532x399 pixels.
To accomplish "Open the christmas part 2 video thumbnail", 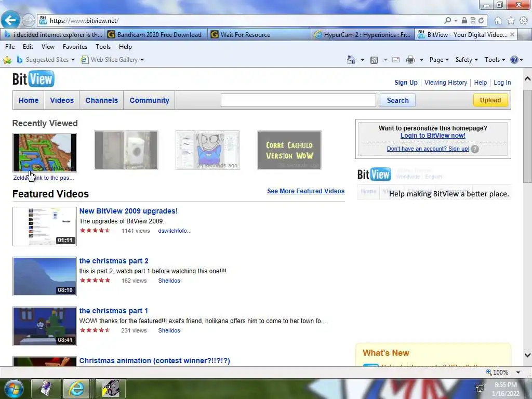I will click(45, 276).
